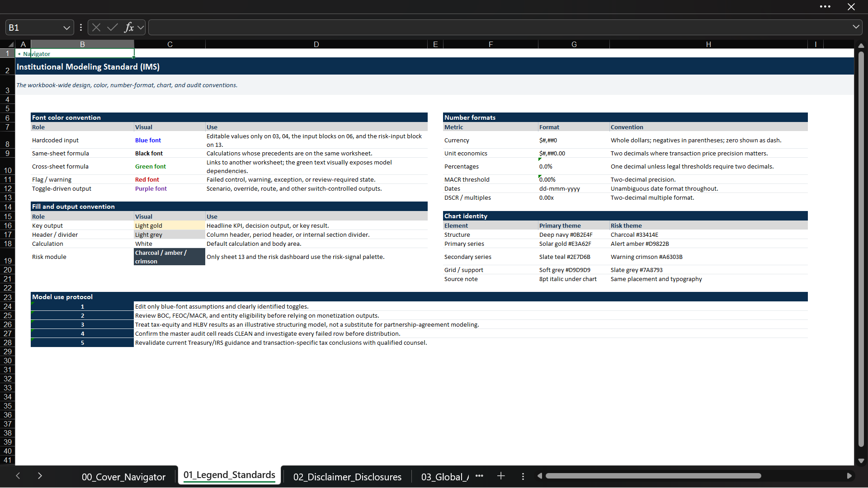
Task: Show previous sheet tabs arrow
Action: coord(18,476)
